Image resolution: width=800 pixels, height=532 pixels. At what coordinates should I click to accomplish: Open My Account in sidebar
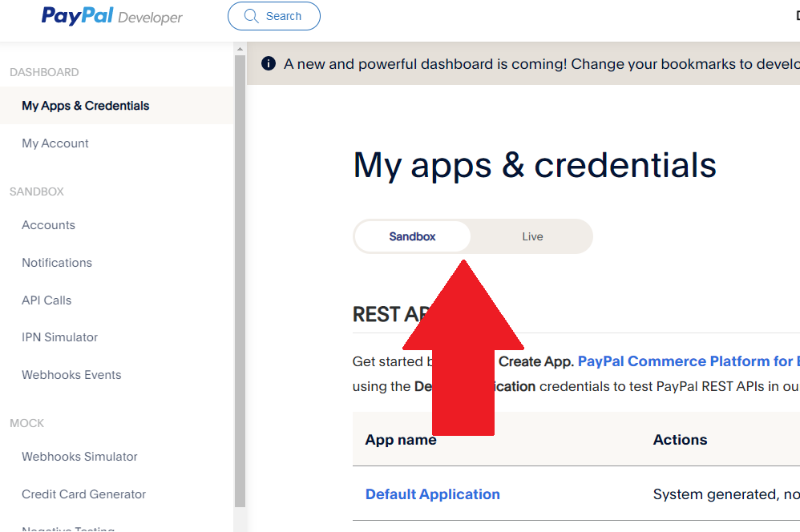pyautogui.click(x=55, y=143)
